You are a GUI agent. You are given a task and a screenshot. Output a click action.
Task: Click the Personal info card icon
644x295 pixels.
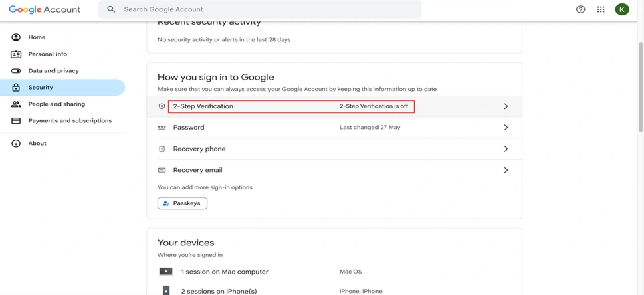coord(16,54)
